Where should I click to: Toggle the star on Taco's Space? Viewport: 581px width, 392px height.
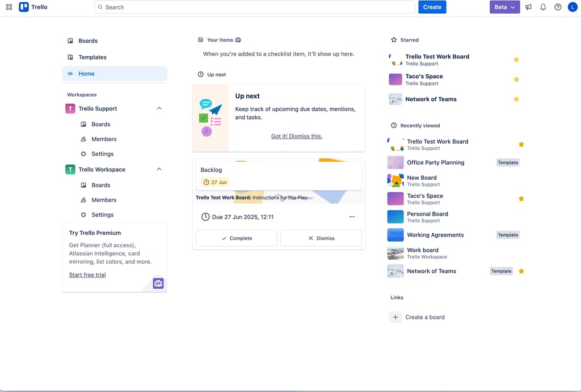click(x=516, y=79)
